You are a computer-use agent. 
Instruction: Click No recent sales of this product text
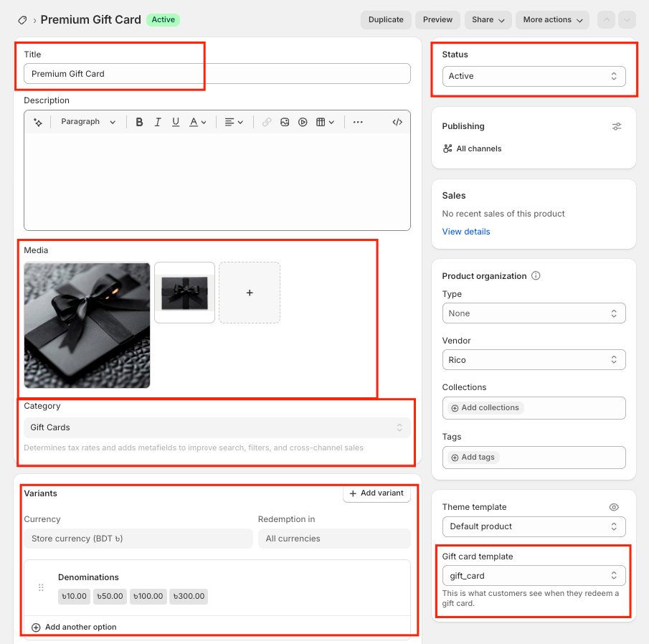coord(503,214)
